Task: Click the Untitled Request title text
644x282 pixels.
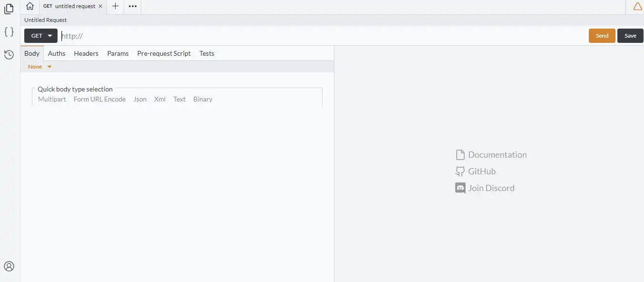Action: tap(46, 20)
